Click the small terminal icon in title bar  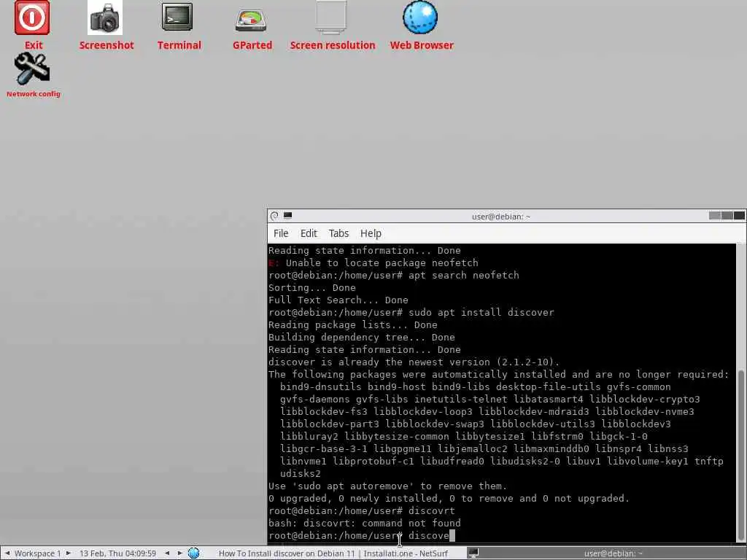tap(287, 215)
